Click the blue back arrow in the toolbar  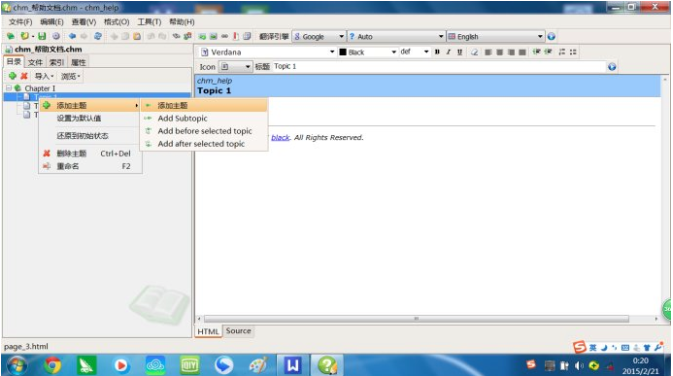click(x=72, y=36)
